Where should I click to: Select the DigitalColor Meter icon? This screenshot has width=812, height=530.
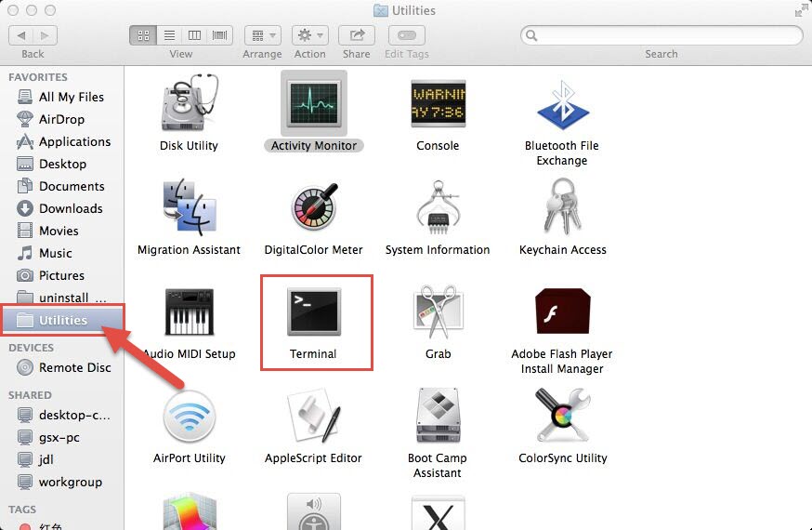click(314, 206)
